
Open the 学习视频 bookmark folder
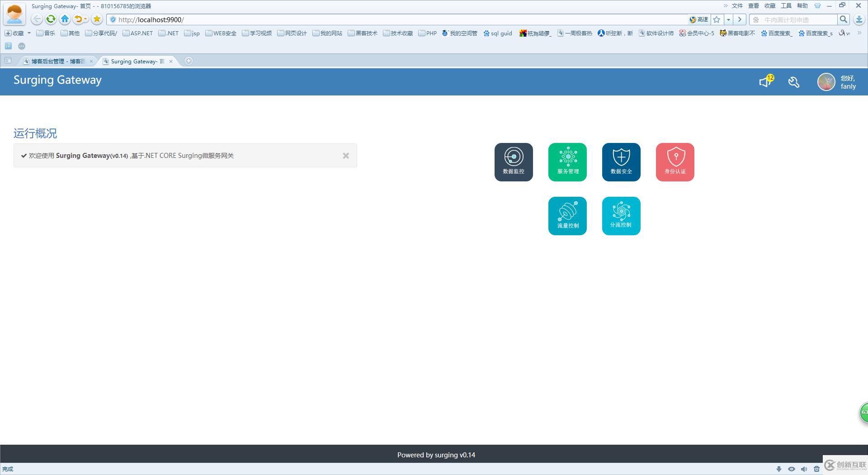pos(257,33)
